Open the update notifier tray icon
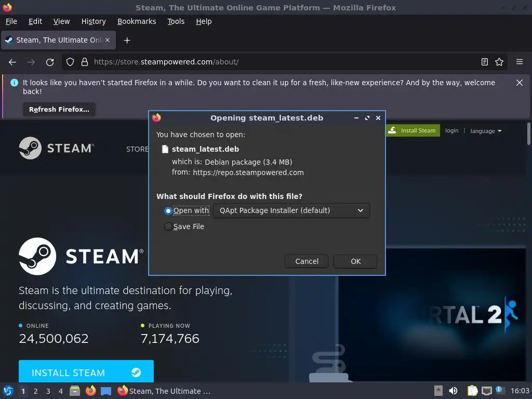The width and height of the screenshot is (532, 399). (x=499, y=390)
